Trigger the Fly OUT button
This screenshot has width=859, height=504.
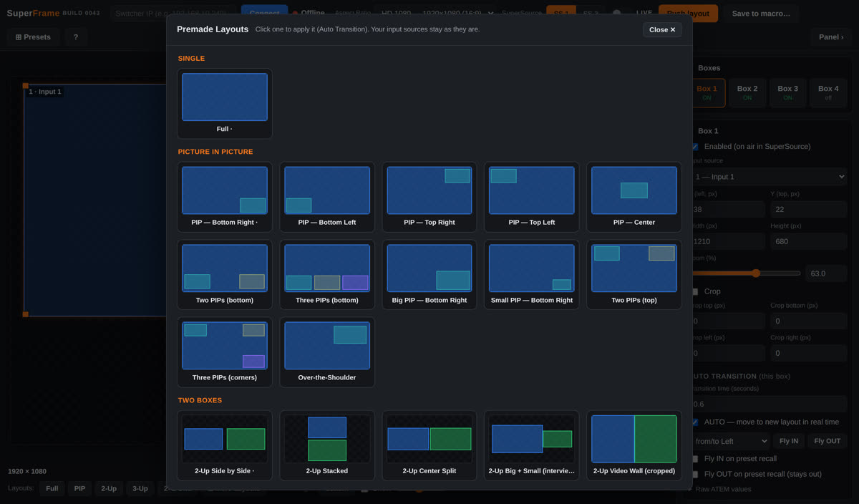tap(828, 441)
